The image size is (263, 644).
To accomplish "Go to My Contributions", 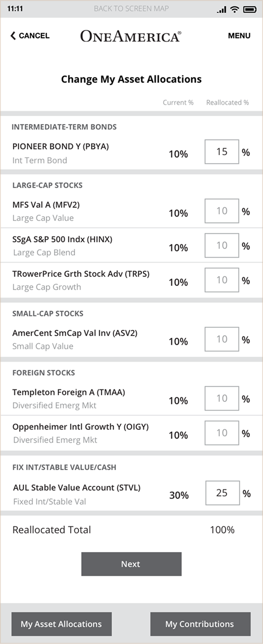I will 200,624.
